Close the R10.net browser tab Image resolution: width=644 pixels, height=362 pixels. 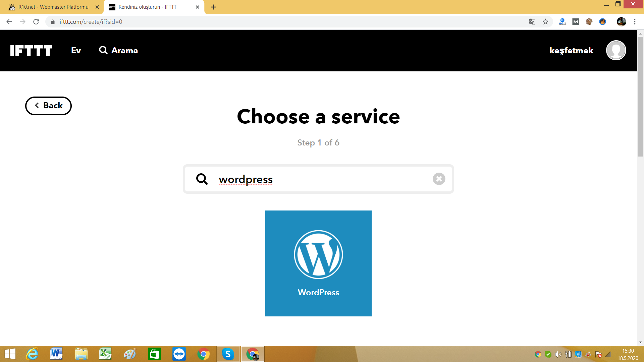point(97,7)
